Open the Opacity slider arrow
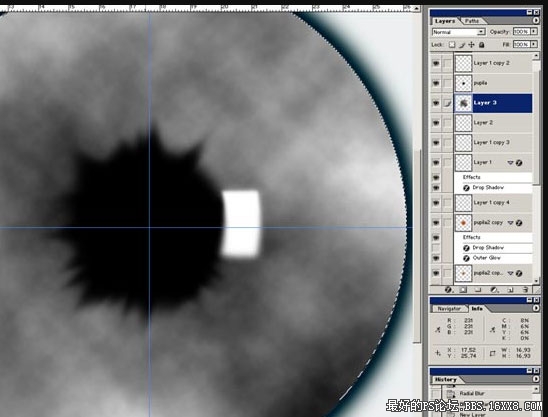The image size is (548, 417). point(534,31)
